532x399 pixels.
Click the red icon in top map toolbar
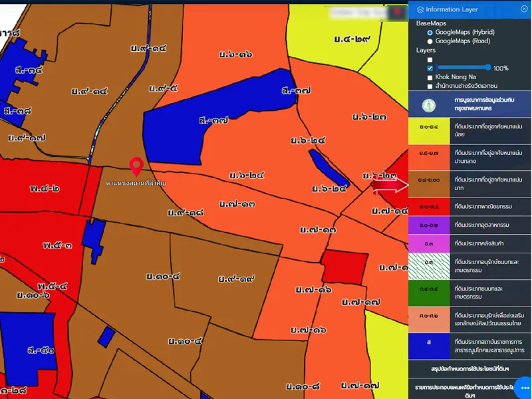pos(398,12)
